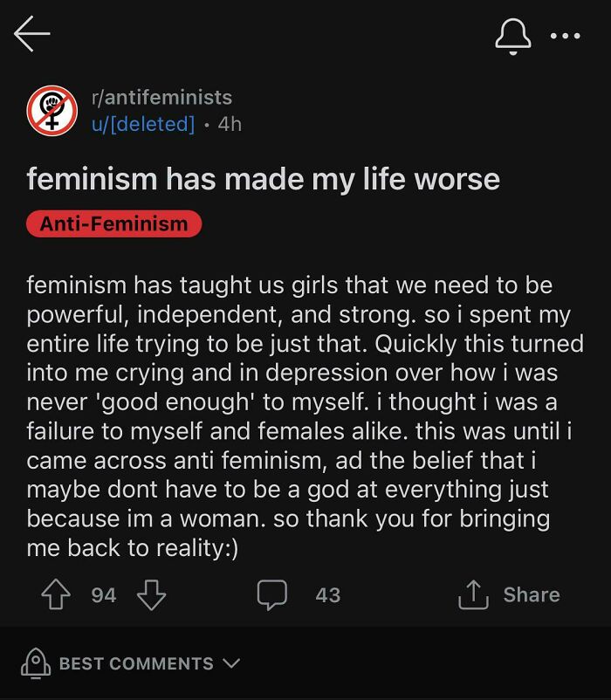Open the notifications bell

515,36
